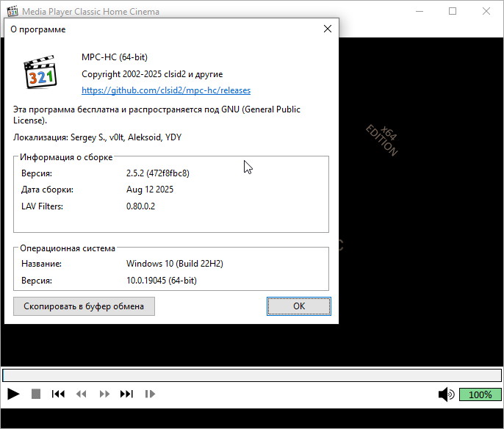Decrease playback speed with rewind arrows
504x429 pixels.
click(81, 394)
